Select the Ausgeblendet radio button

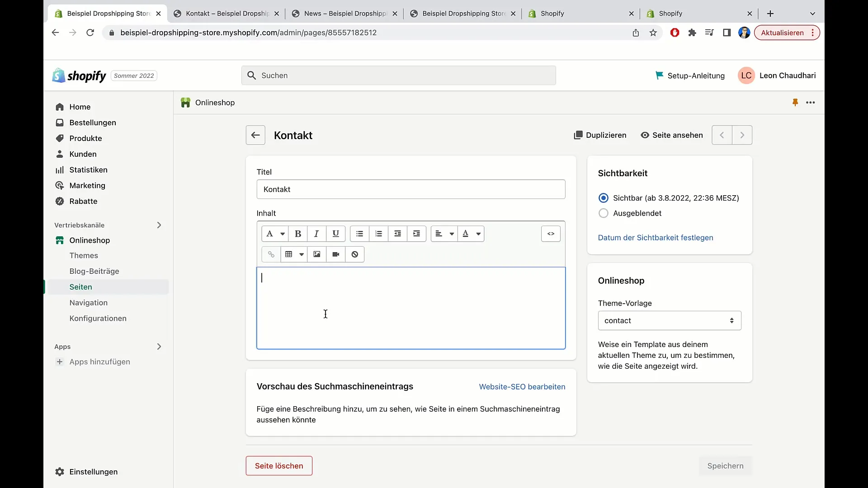point(603,213)
